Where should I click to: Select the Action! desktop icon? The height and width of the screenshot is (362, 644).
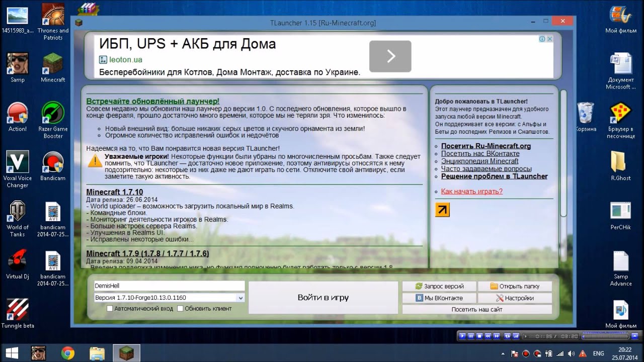[x=17, y=117]
